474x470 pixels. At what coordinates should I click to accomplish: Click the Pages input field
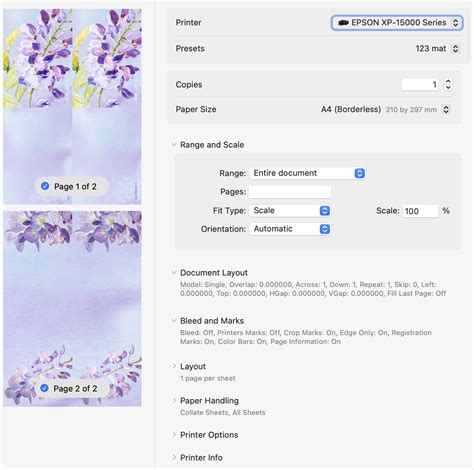click(290, 192)
